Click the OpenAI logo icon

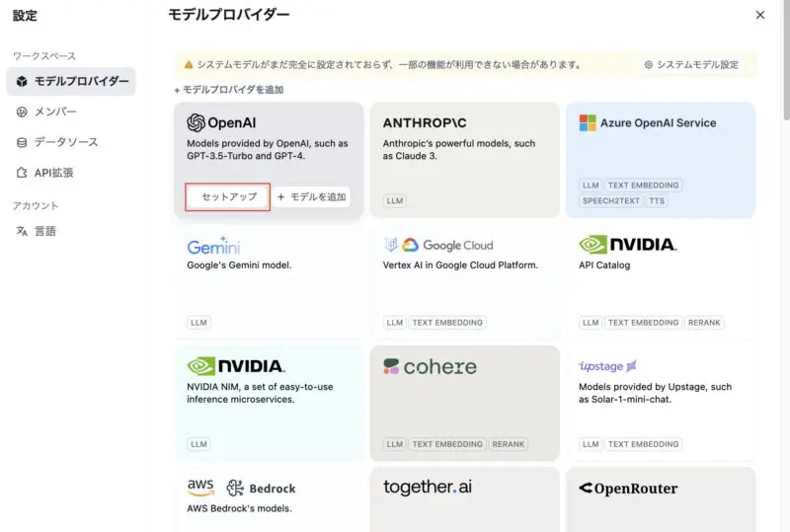point(196,122)
